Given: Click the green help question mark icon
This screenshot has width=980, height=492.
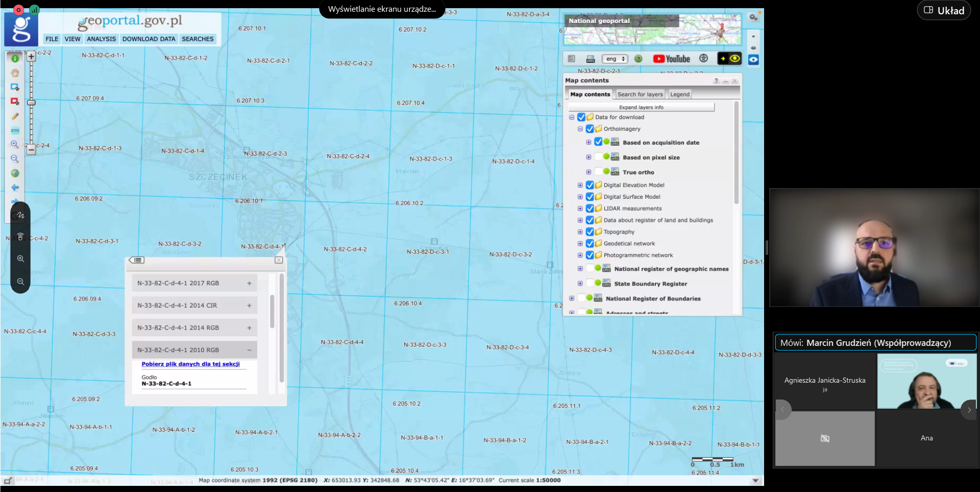Looking at the screenshot, I should pos(638,59).
